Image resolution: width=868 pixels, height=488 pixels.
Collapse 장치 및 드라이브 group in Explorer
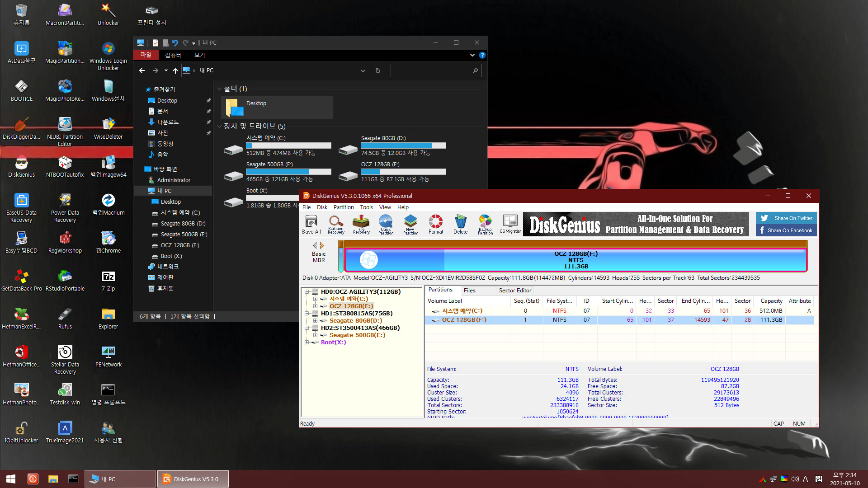pos(220,126)
